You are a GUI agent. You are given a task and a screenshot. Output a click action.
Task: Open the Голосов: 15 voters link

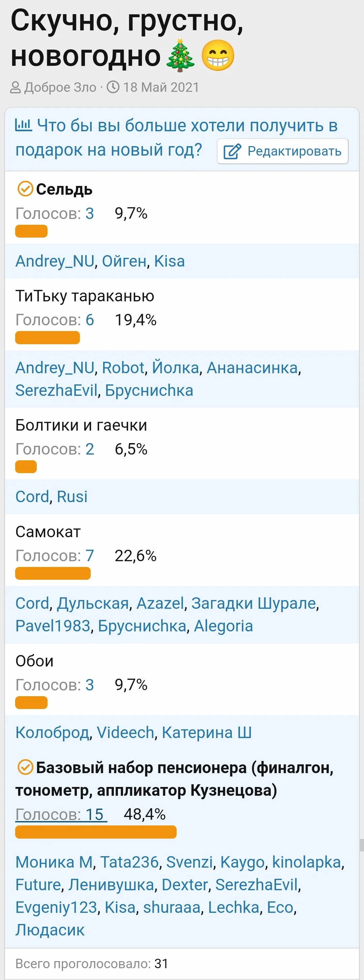point(61,814)
